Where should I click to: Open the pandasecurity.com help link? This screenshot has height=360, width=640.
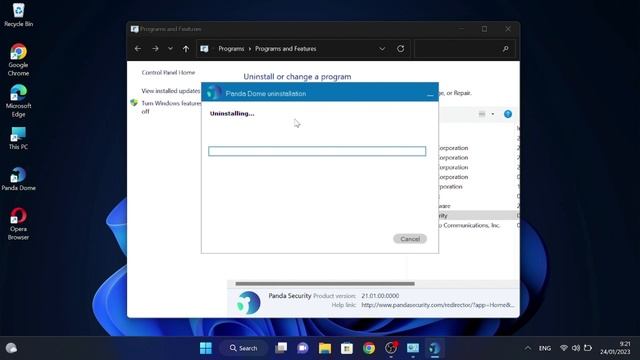tap(438, 305)
